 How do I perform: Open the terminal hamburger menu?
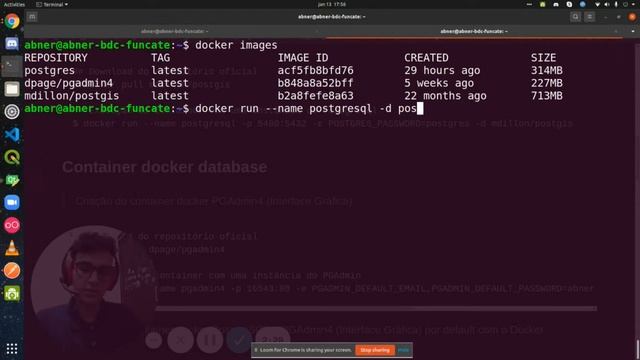click(x=589, y=17)
